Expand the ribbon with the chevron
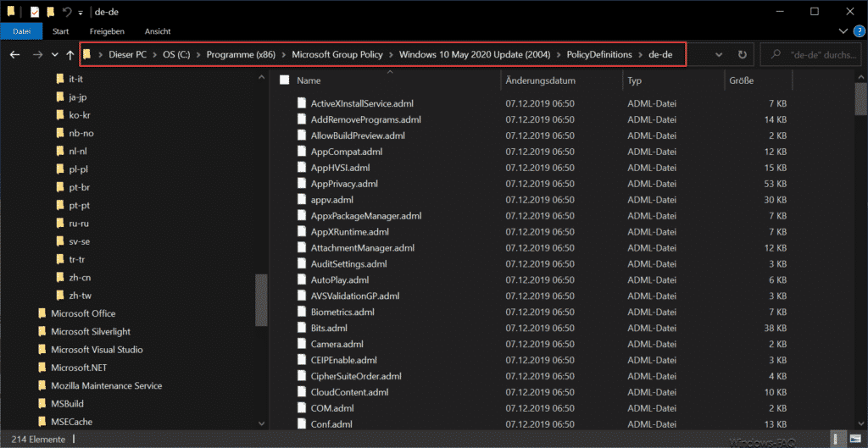The image size is (868, 448). [843, 31]
